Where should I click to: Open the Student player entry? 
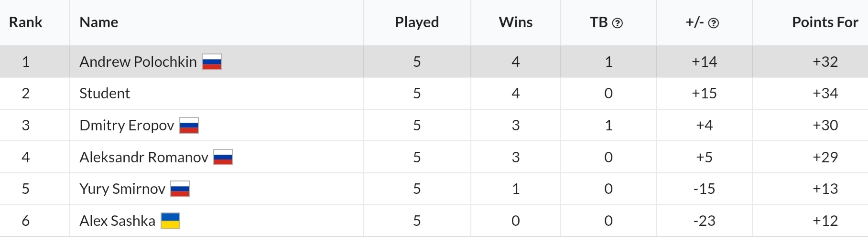point(105,93)
